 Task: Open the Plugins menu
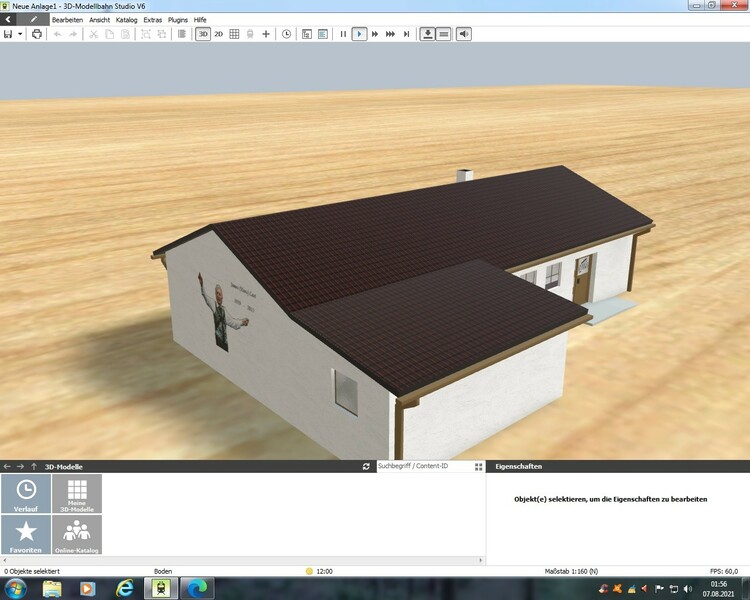pyautogui.click(x=178, y=19)
